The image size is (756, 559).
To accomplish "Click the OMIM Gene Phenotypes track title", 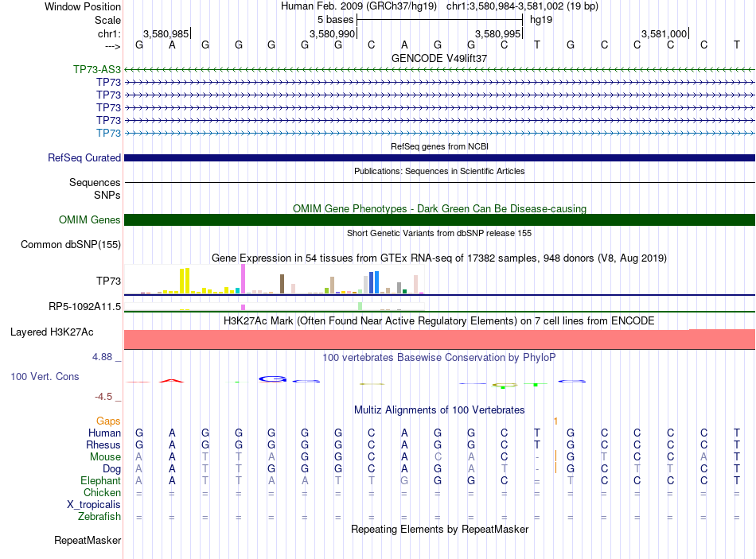I will 439,208.
